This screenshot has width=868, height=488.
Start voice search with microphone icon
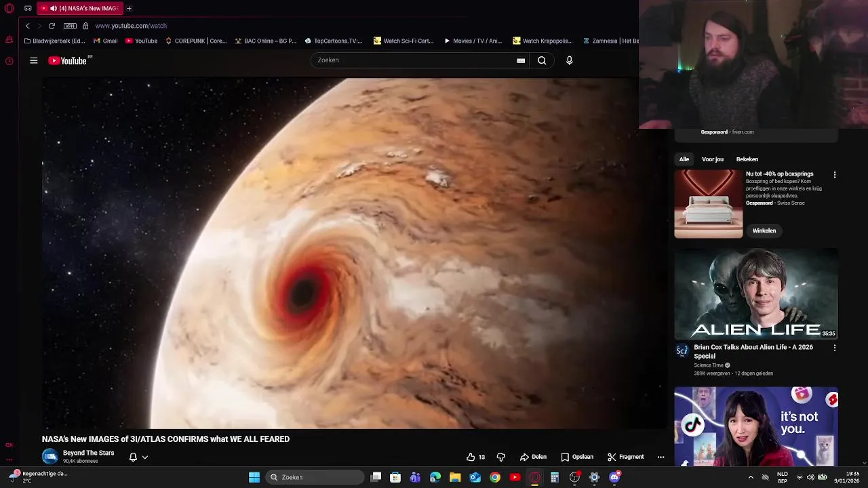tap(569, 60)
